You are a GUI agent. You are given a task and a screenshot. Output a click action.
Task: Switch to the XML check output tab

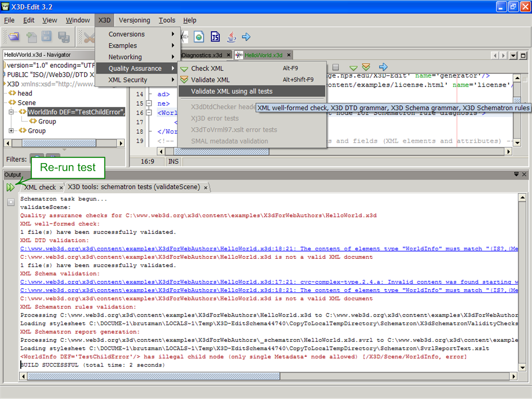click(x=40, y=187)
